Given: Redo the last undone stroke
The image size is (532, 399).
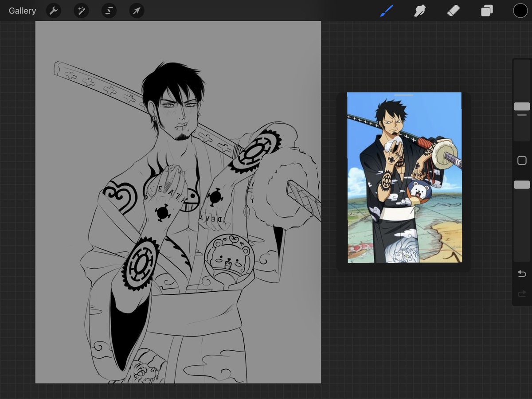Looking at the screenshot, I should (522, 293).
